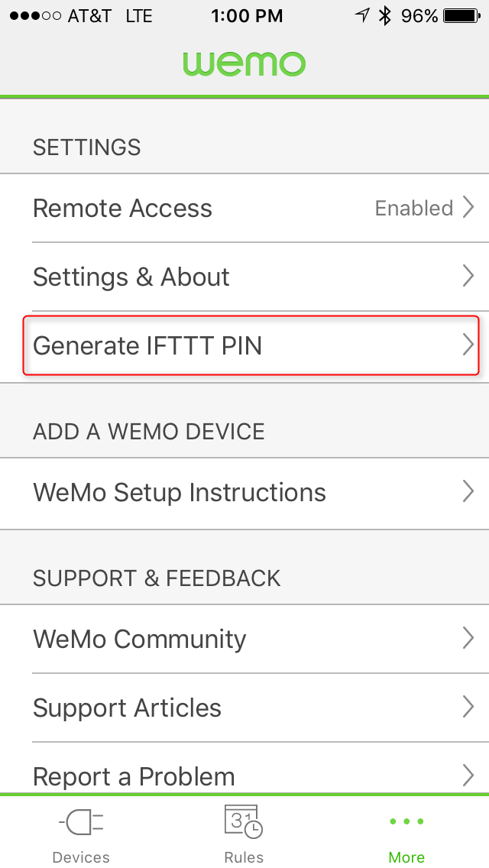Screen dimensions: 489x868
Task: Select the More three-dots icon
Action: 406,821
